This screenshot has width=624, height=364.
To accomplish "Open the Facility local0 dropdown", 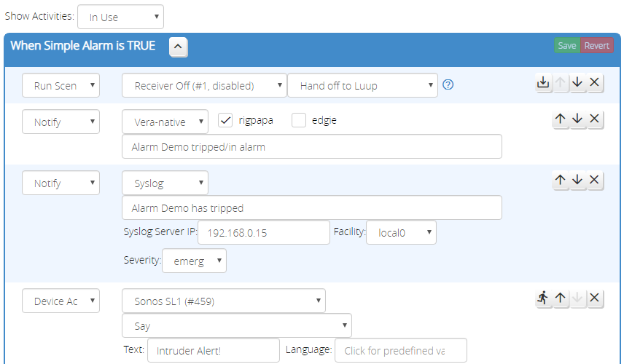I will pos(401,233).
